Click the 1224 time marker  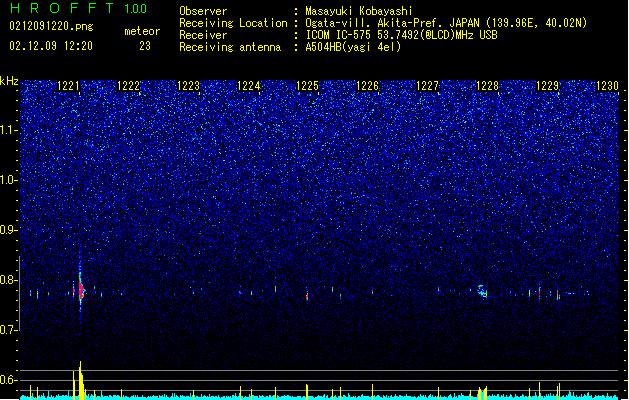tap(248, 86)
